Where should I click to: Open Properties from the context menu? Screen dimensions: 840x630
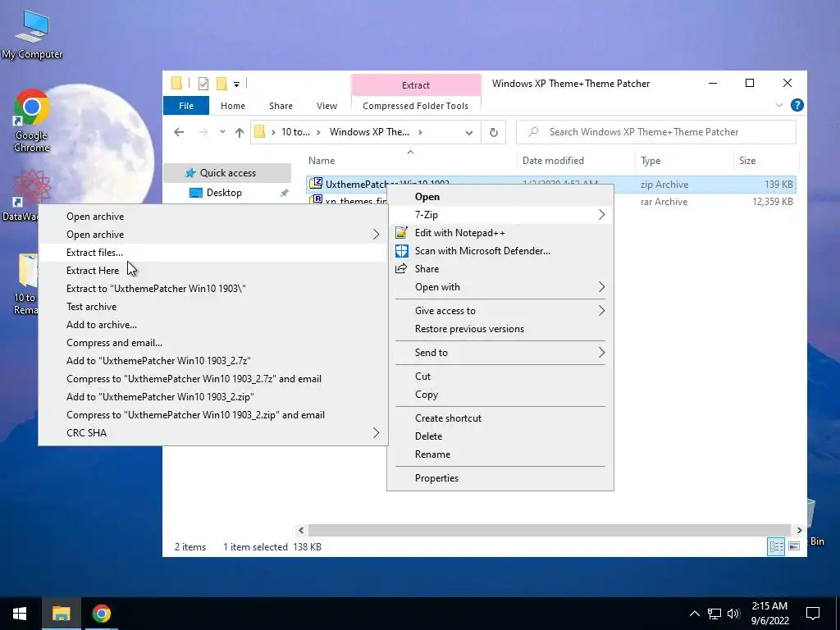pos(500,478)
